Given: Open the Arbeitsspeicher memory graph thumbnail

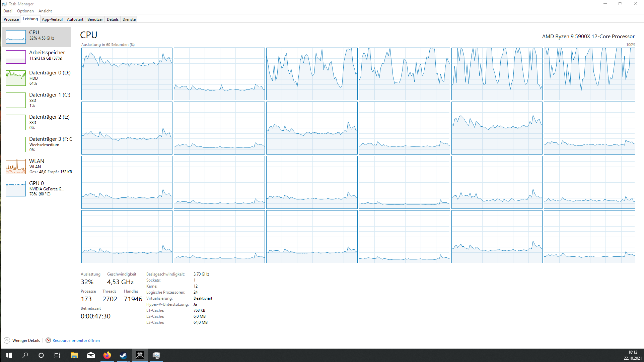Looking at the screenshot, I should pos(16,57).
